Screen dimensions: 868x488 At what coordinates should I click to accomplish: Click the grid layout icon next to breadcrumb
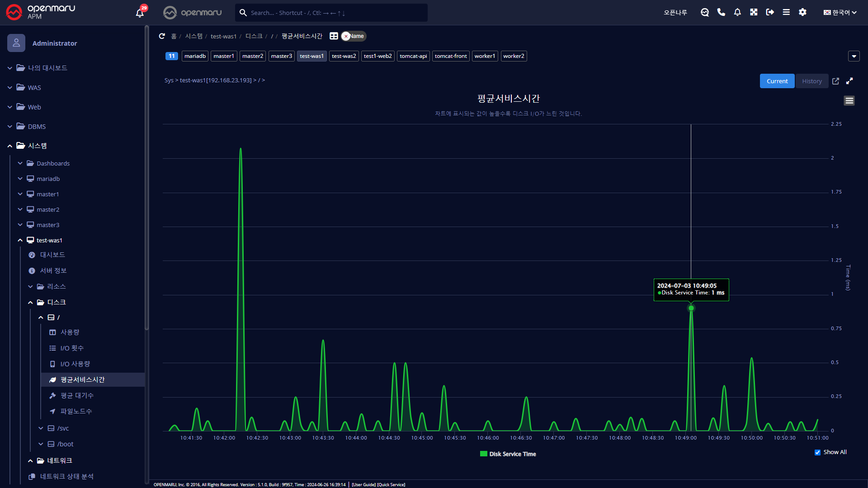(x=334, y=36)
